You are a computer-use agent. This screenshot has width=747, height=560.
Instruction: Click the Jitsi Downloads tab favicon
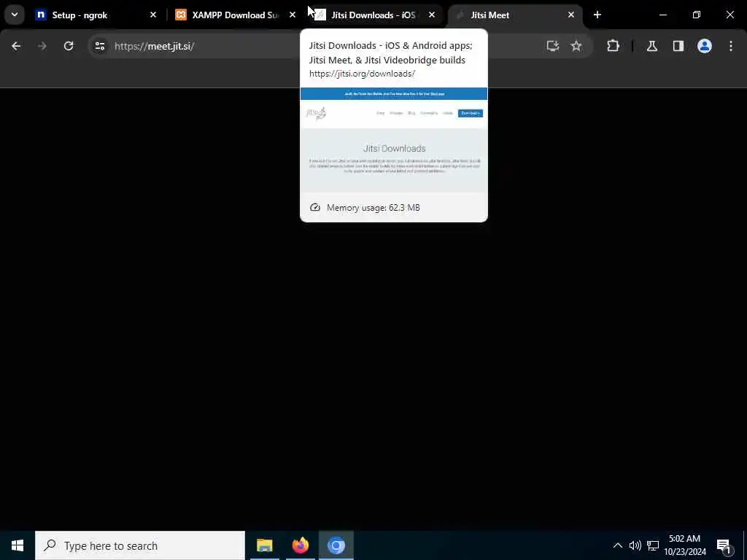coord(320,15)
